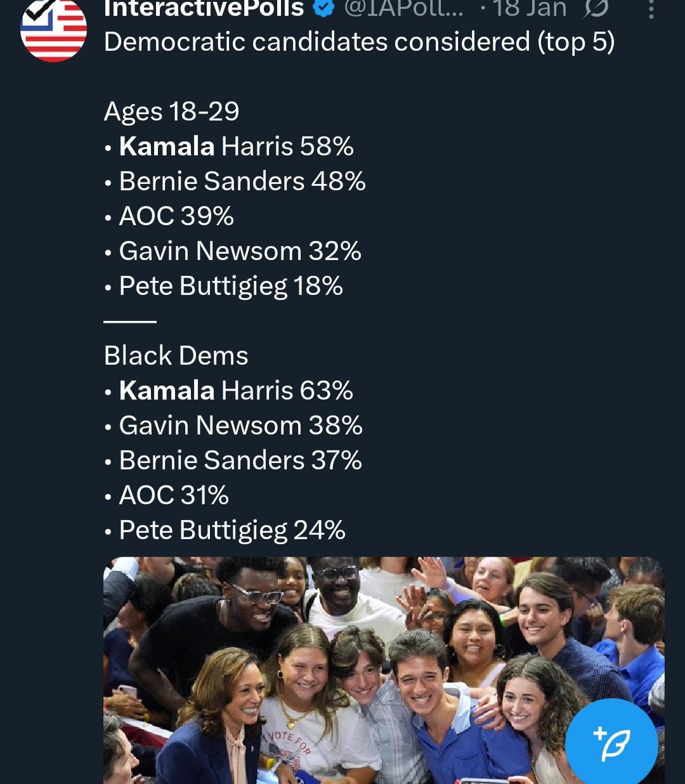Click the 'Kamala Harris 63%' line

tap(236, 391)
